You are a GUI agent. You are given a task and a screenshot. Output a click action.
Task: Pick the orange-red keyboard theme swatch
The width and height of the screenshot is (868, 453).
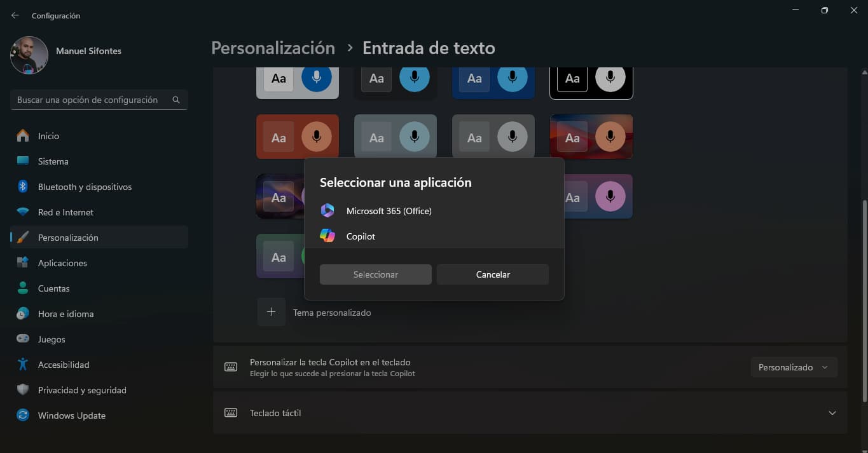(x=297, y=137)
